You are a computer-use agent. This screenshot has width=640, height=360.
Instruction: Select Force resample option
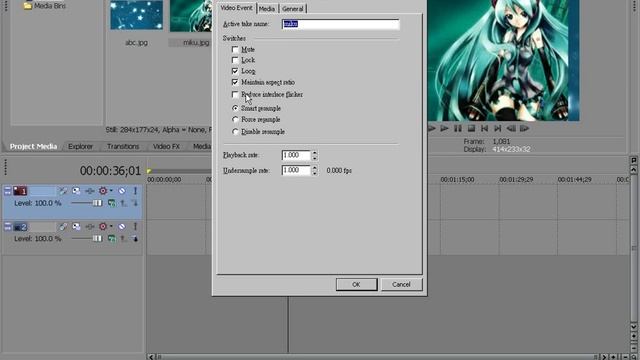(235, 120)
